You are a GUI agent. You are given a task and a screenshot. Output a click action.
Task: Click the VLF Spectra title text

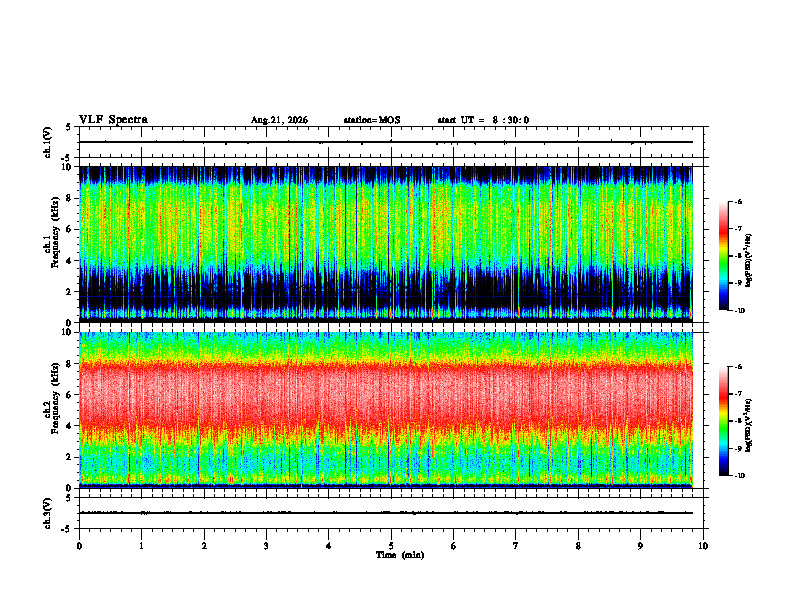113,120
